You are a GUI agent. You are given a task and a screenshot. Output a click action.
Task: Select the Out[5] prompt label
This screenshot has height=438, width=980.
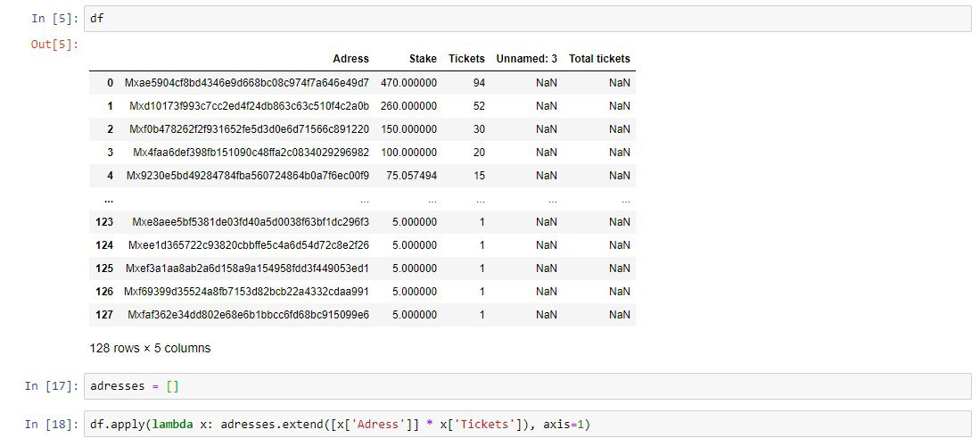click(x=55, y=45)
